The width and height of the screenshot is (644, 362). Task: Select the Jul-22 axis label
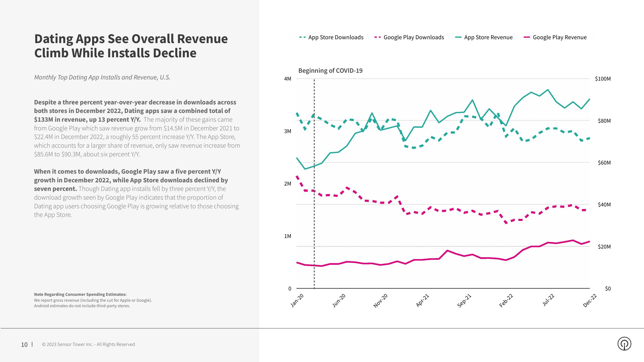tap(548, 300)
